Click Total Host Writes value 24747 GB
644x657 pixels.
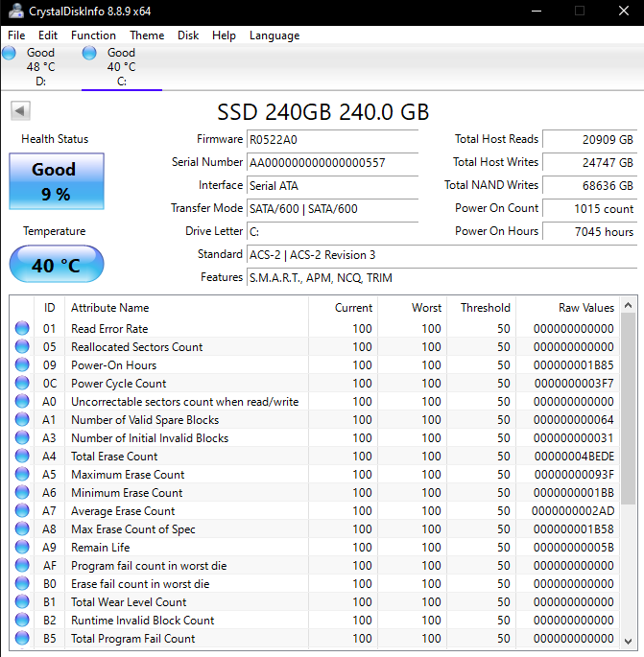590,162
